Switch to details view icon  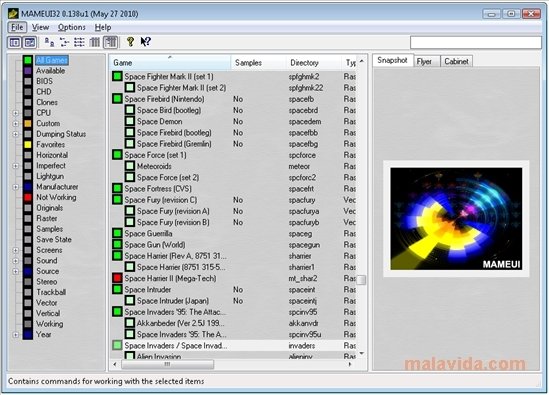click(x=95, y=42)
